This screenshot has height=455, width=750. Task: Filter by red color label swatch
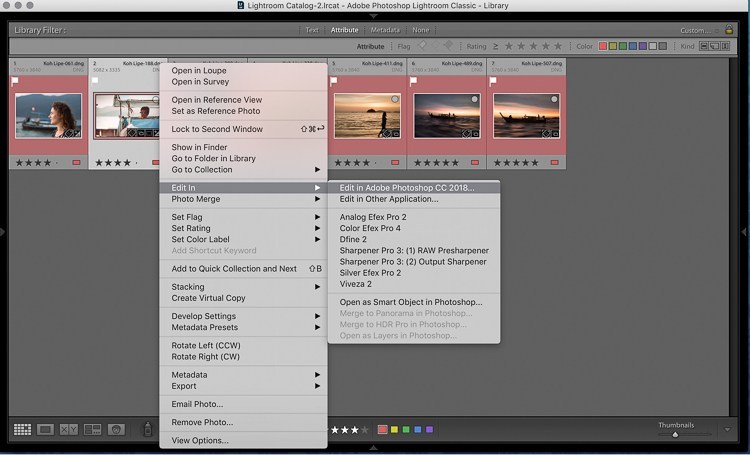603,46
